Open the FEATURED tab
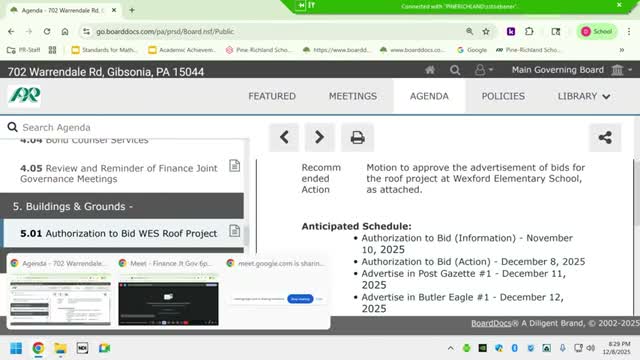Screen dimensions: 640x360 (272, 96)
